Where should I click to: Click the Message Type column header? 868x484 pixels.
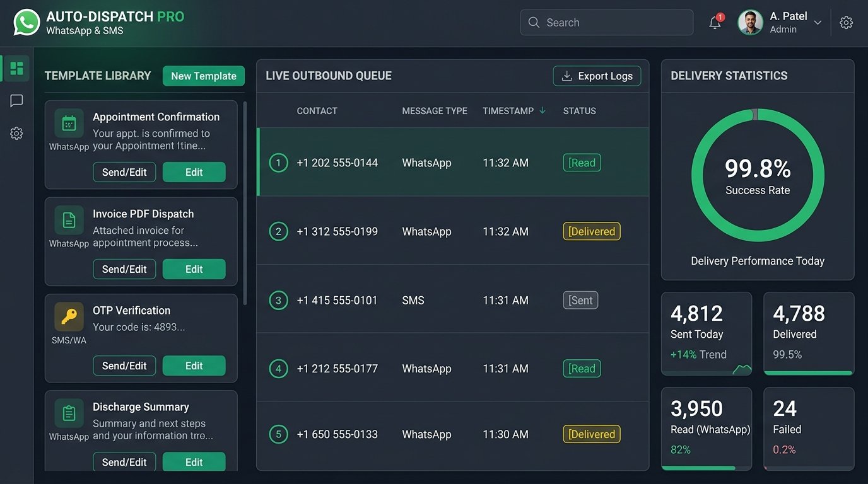tap(435, 111)
